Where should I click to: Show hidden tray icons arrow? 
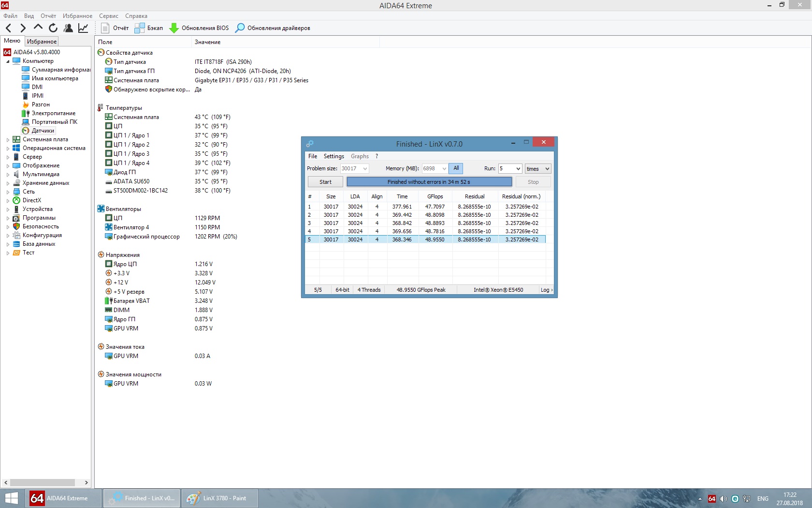pos(700,499)
